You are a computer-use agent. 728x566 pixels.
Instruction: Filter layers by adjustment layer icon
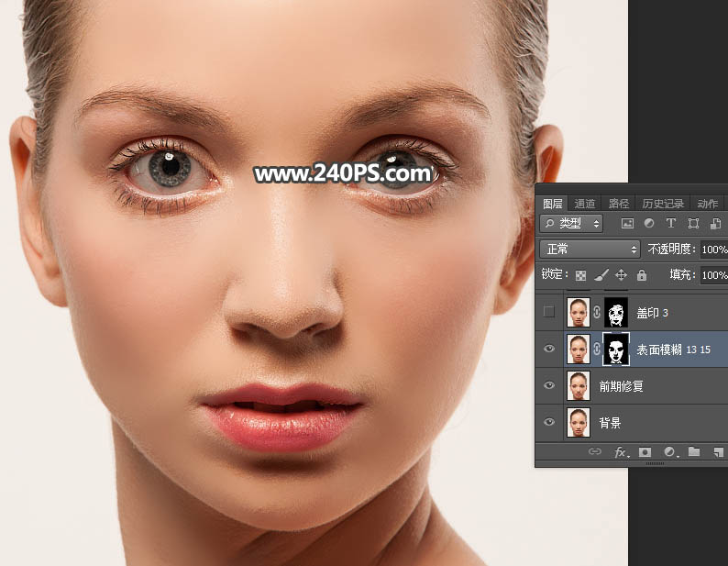tap(649, 224)
